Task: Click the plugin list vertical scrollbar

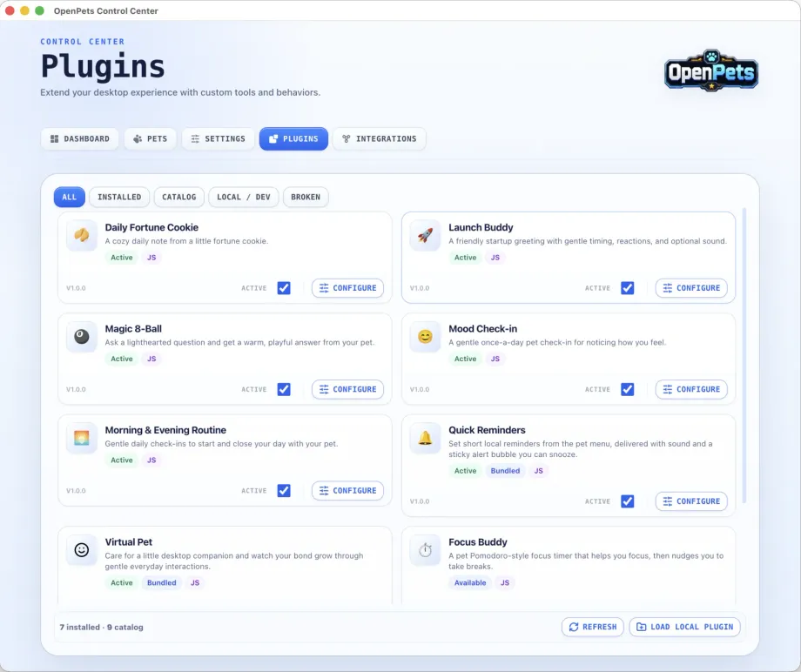Action: pyautogui.click(x=744, y=355)
